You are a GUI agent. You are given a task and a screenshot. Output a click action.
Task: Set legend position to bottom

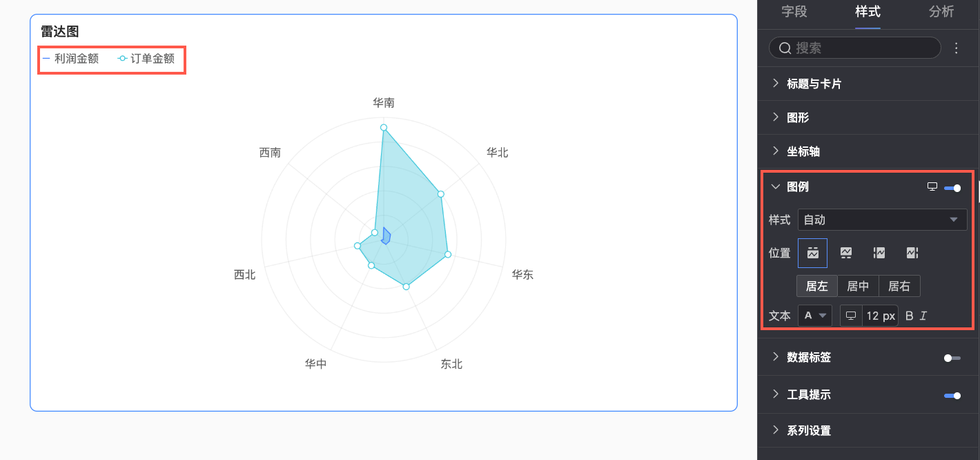point(845,253)
